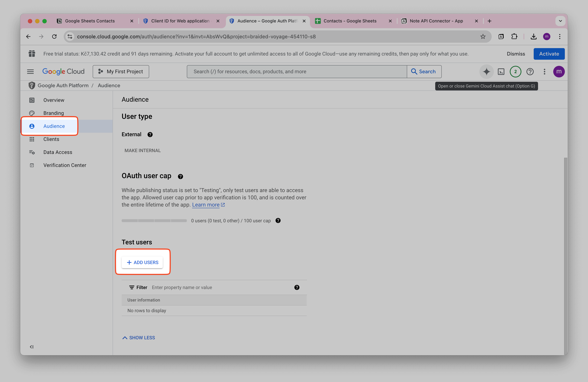The height and width of the screenshot is (382, 588).
Task: Click the OAuth user cap help tooltip
Action: [180, 176]
